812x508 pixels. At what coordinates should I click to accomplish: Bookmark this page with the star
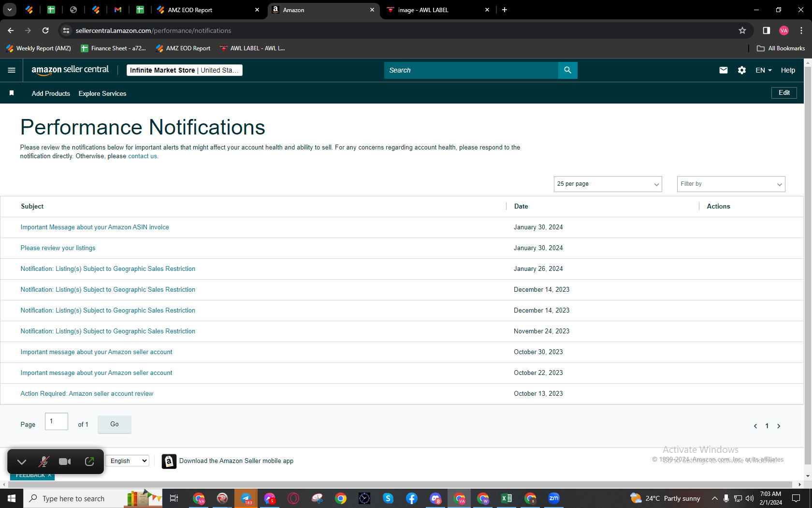click(x=742, y=30)
